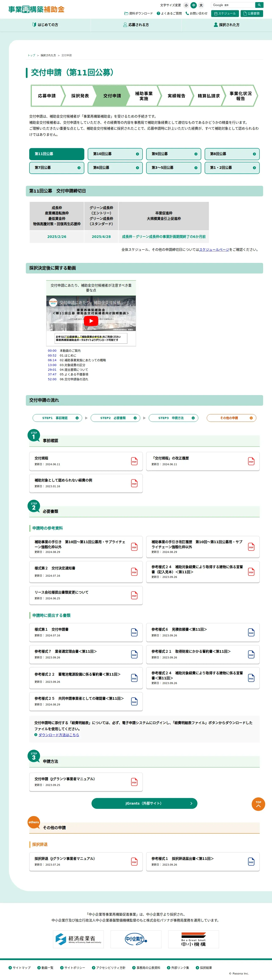Play the YouTube explanation video
This screenshot has height=980, width=272.
click(x=91, y=321)
